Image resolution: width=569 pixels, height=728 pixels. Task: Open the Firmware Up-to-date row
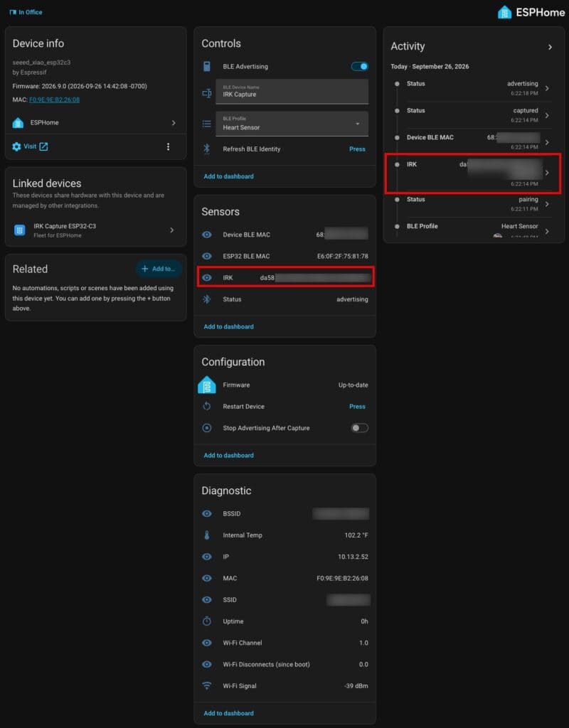(285, 385)
